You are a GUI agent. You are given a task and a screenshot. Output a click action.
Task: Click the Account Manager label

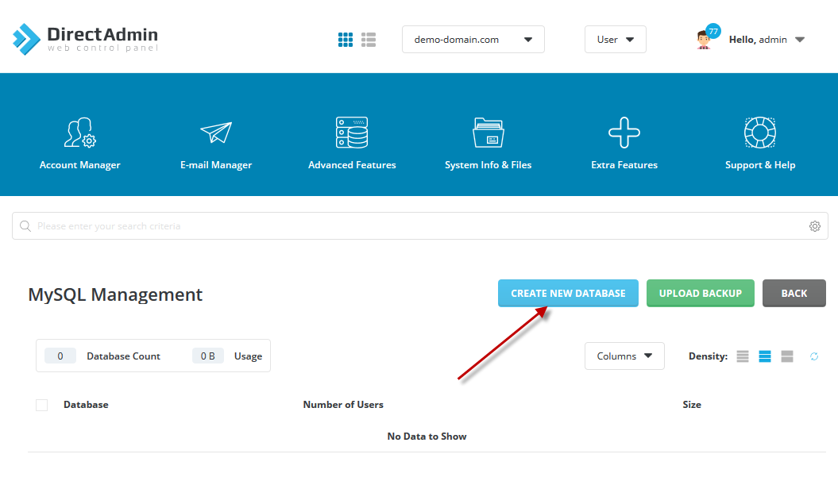tap(79, 165)
